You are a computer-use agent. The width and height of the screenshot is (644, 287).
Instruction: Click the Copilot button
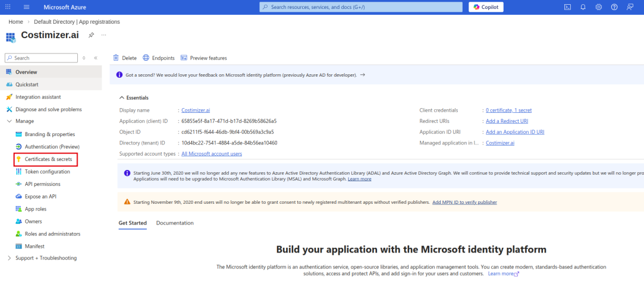[486, 7]
